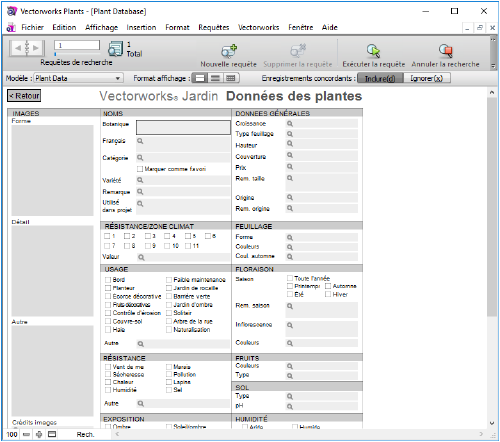Click the Détail image placeholder

click(52, 271)
